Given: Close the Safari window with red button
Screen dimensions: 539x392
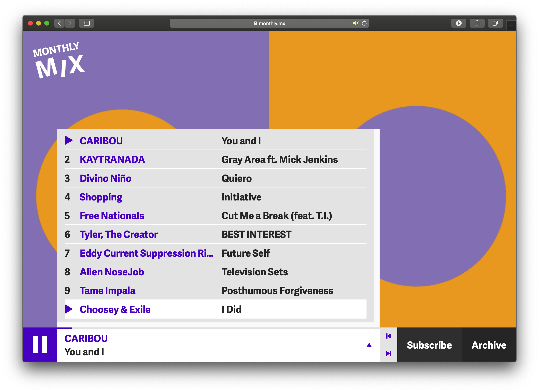Looking at the screenshot, I should click(30, 23).
